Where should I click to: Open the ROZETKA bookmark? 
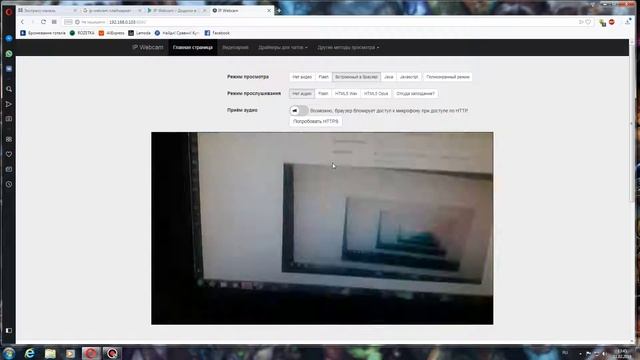point(82,33)
